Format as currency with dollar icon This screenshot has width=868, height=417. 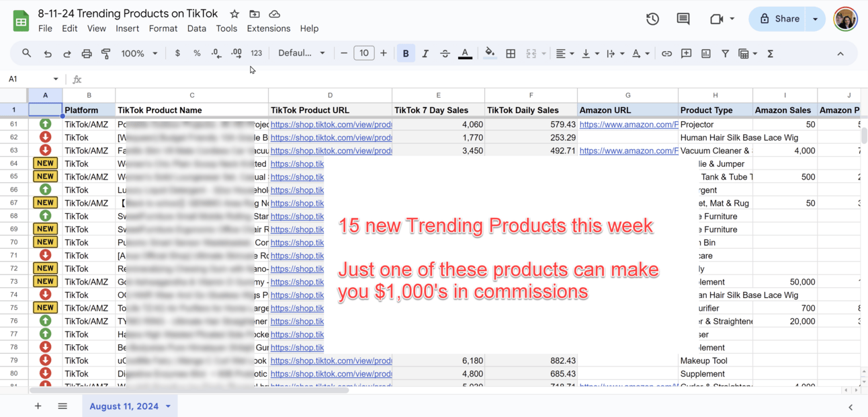pos(177,53)
